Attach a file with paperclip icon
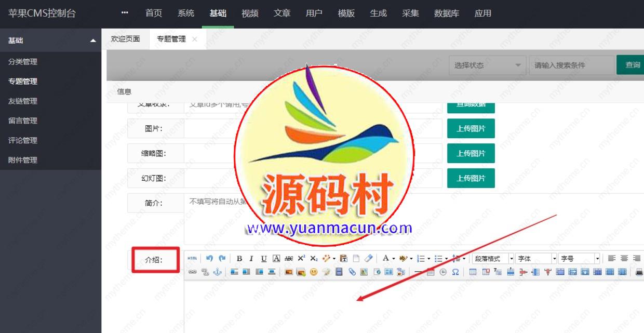 [352, 272]
